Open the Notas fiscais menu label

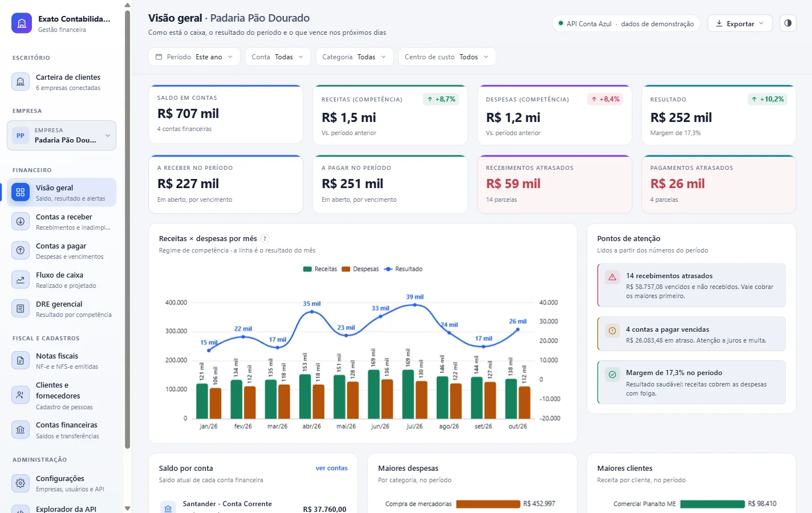[57, 356]
